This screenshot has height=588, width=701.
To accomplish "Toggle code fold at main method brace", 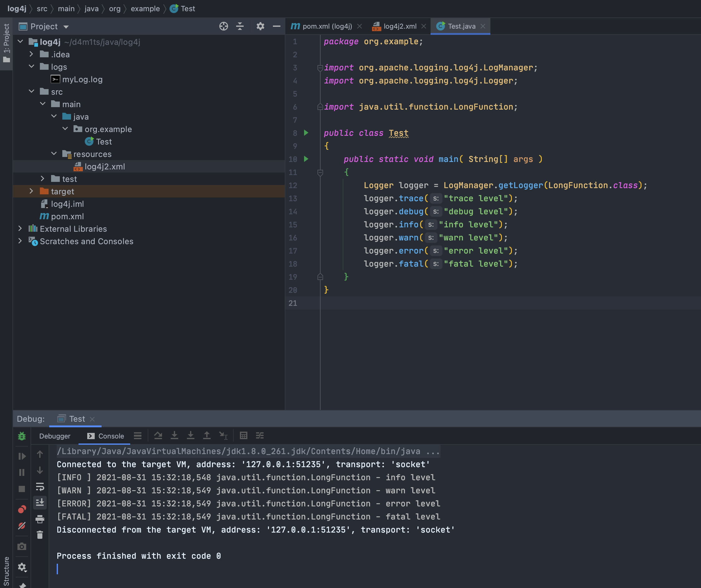I will point(320,173).
